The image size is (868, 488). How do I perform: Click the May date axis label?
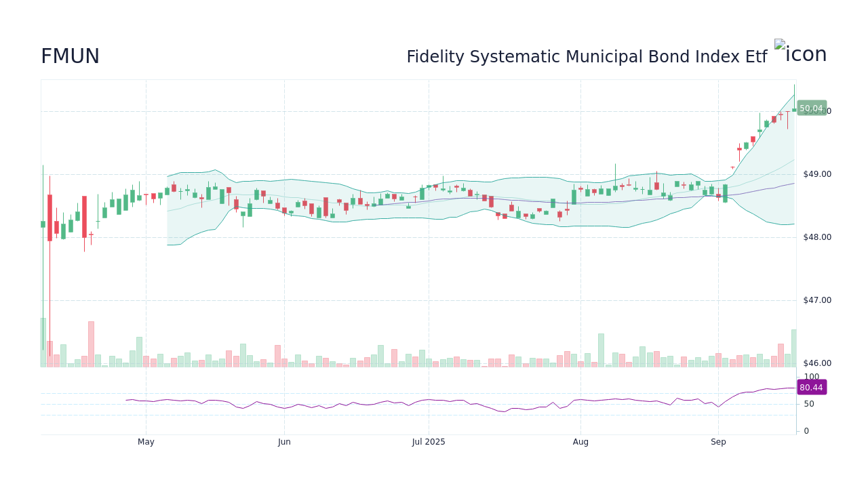(146, 442)
